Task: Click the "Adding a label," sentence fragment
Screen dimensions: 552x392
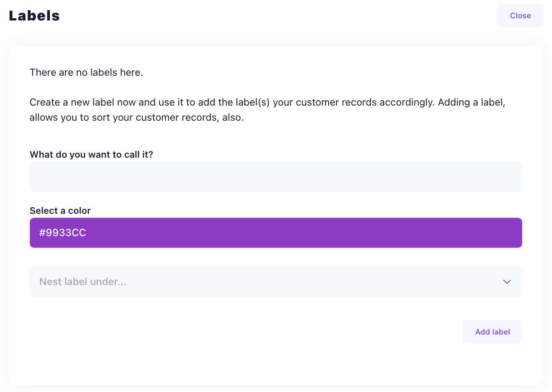Action: (x=471, y=102)
